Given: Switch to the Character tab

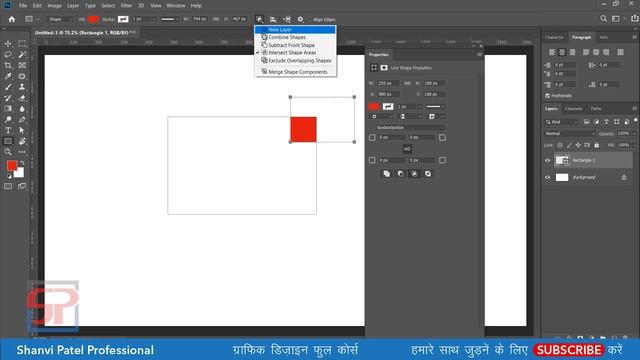Looking at the screenshot, I should coord(554,37).
